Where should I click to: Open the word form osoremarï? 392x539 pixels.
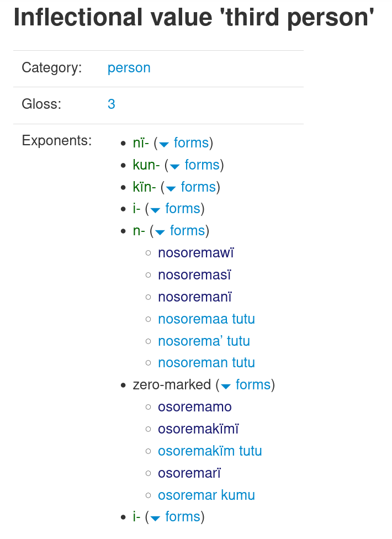tap(189, 473)
